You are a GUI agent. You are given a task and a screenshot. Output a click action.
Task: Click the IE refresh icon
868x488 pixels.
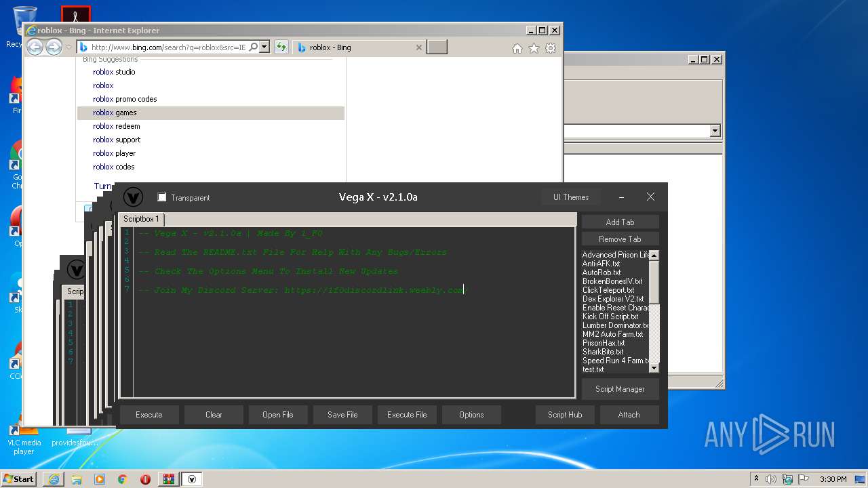click(281, 47)
